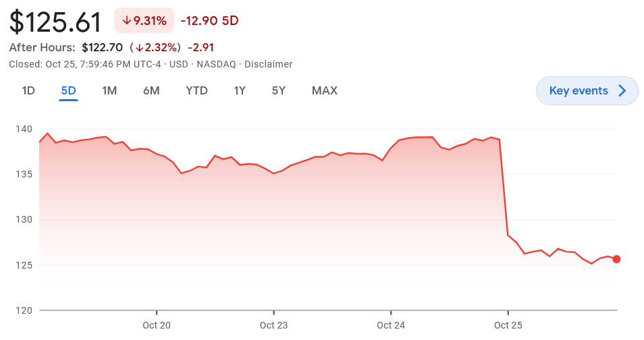
Task: Click the $125.61 stock price
Action: point(55,22)
